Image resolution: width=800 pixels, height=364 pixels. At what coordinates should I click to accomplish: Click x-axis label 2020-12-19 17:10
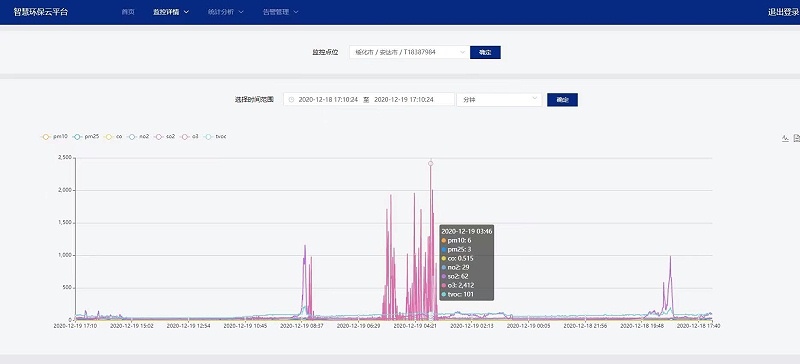75,325
